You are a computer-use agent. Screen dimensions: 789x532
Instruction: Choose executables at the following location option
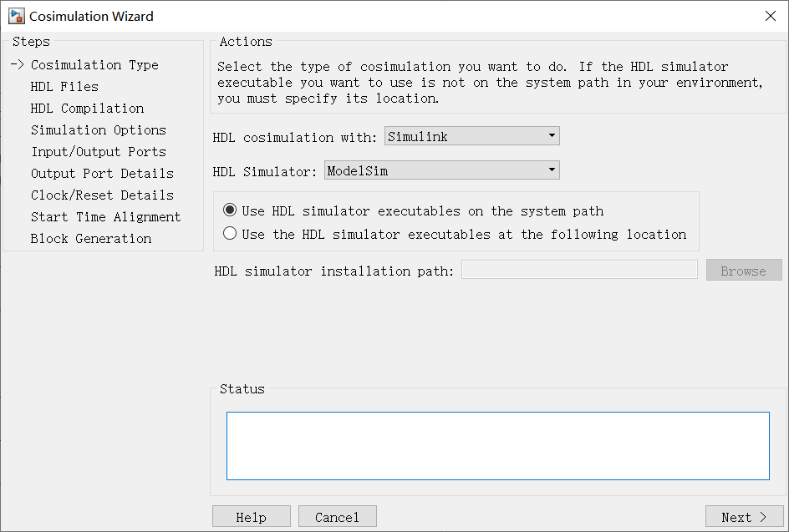[x=230, y=234]
